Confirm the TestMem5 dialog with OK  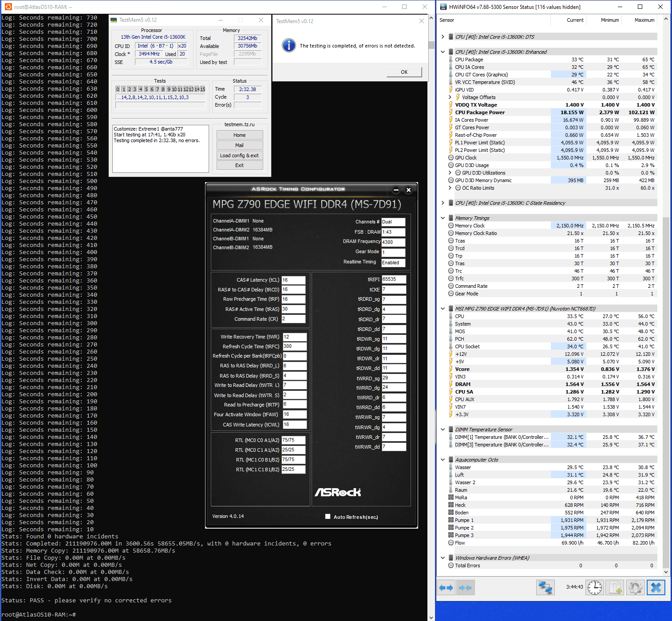point(404,72)
